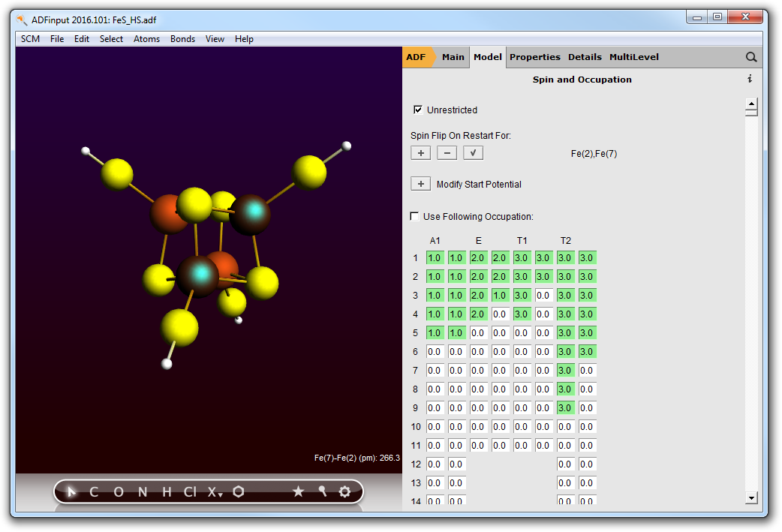Click the structure search magnifier icon
This screenshot has height=532, width=782.
coord(322,492)
